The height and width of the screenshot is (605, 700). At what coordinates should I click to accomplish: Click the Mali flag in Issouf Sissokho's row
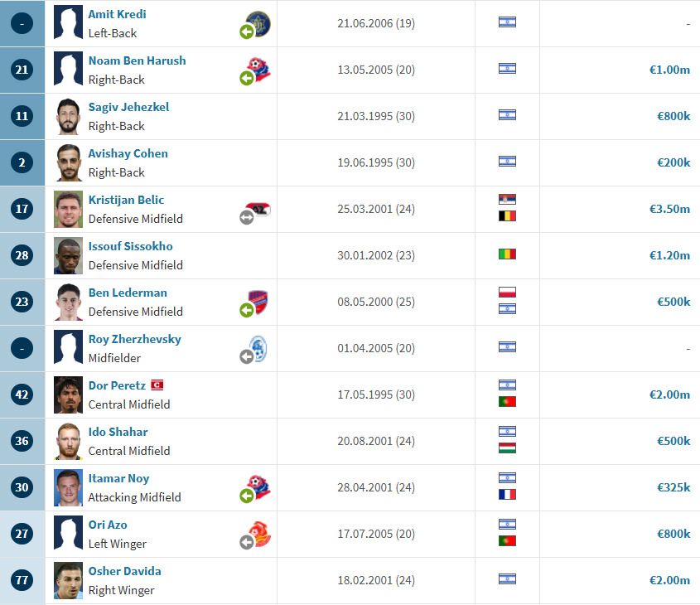[507, 254]
